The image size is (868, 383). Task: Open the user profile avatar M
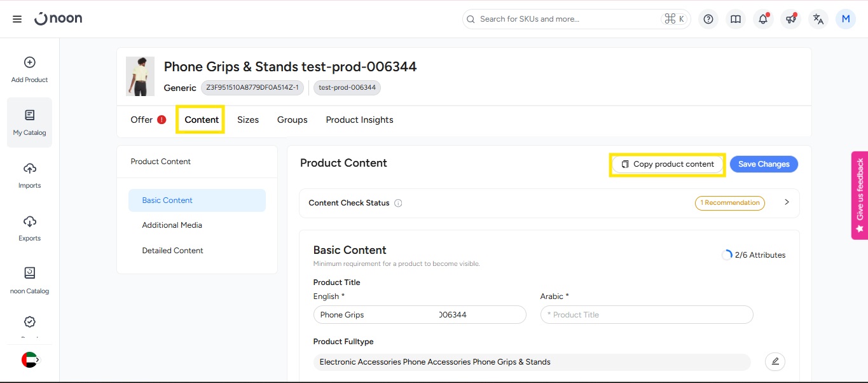pos(846,19)
